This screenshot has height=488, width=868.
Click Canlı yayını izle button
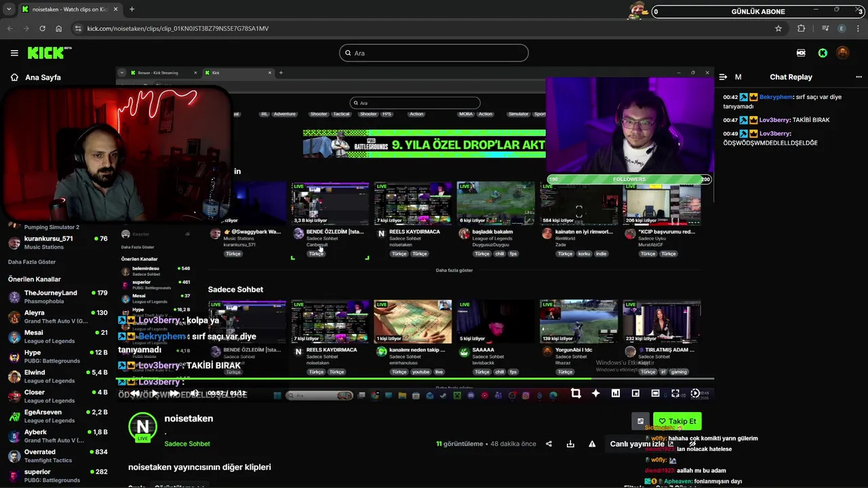point(641,444)
